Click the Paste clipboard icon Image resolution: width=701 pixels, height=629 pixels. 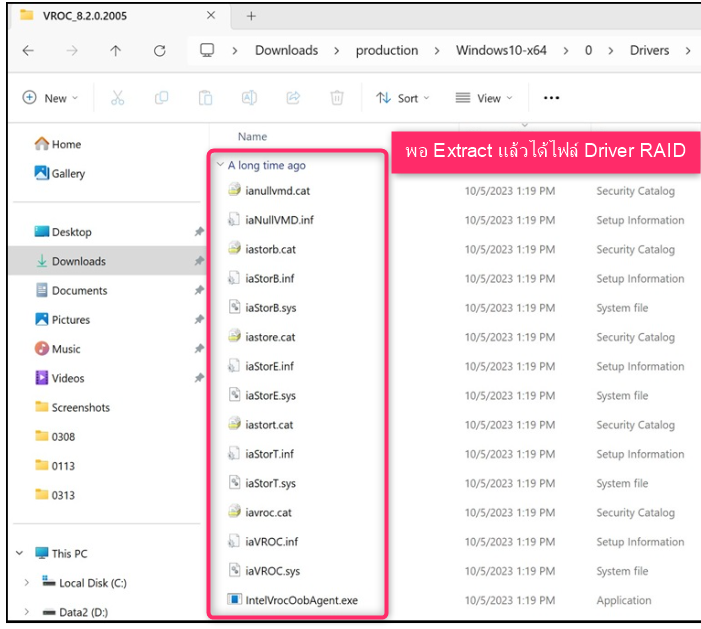(x=205, y=98)
